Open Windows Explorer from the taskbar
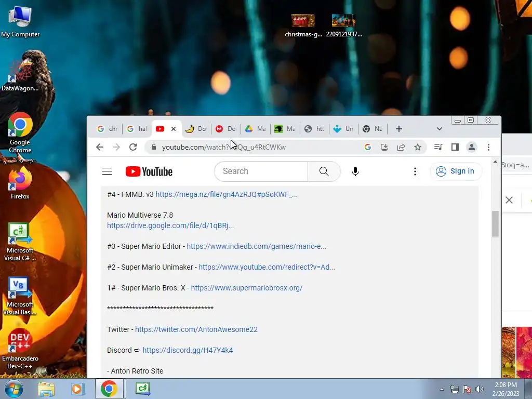This screenshot has height=399, width=532. [46, 389]
